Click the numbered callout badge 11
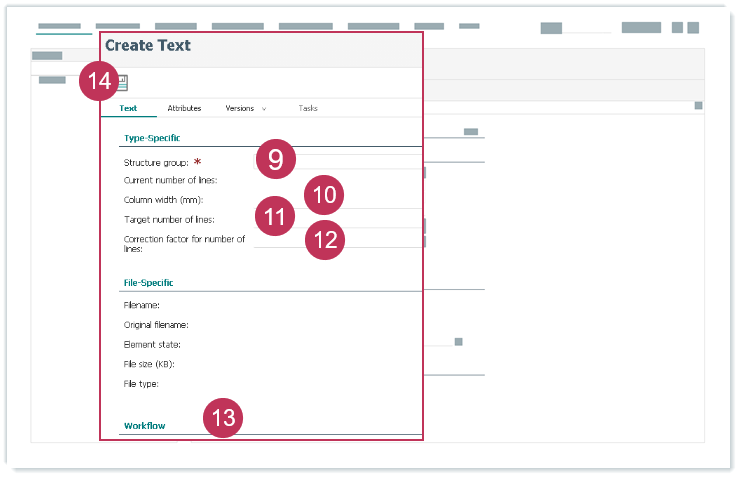The width and height of the screenshot is (740, 478). pos(275,215)
